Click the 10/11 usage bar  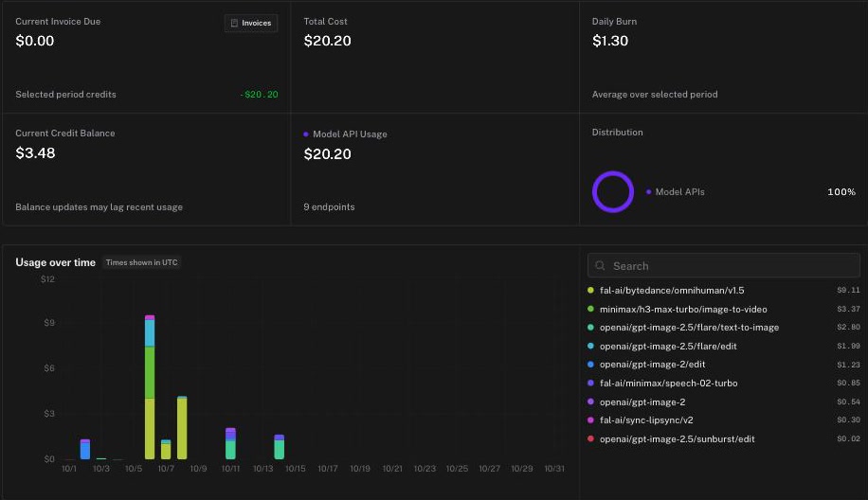[231, 443]
